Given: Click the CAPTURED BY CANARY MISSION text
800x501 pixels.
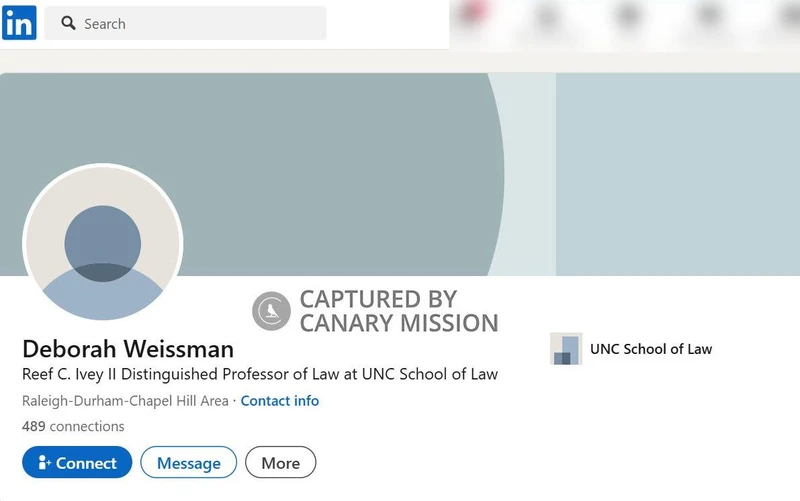Looking at the screenshot, I should pyautogui.click(x=398, y=311).
